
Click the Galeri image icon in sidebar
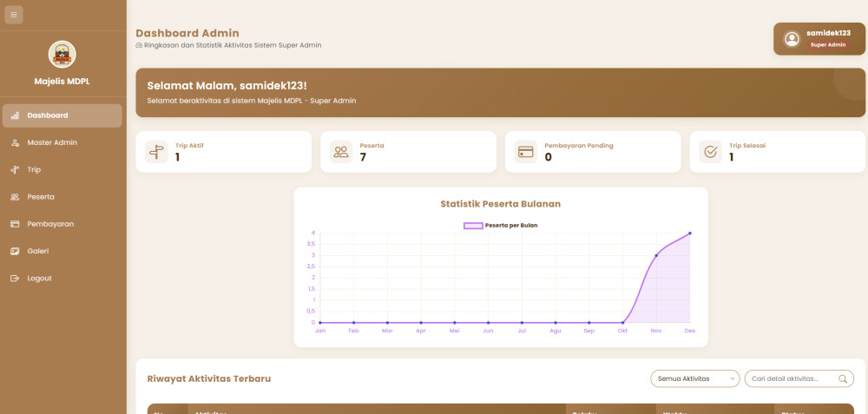coord(15,251)
